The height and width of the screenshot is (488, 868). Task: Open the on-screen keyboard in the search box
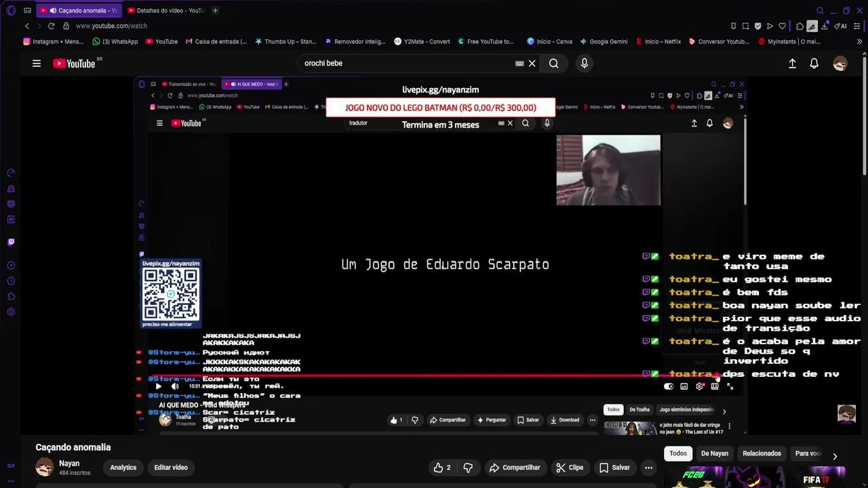click(x=519, y=63)
